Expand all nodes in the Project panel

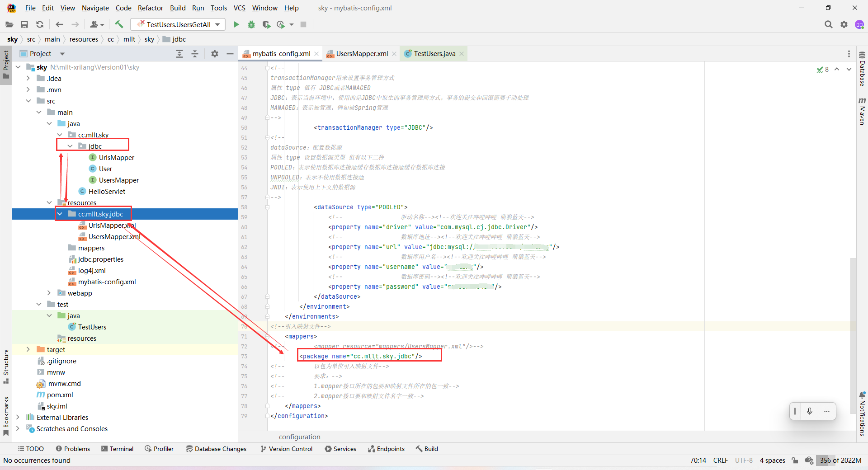pyautogui.click(x=179, y=54)
